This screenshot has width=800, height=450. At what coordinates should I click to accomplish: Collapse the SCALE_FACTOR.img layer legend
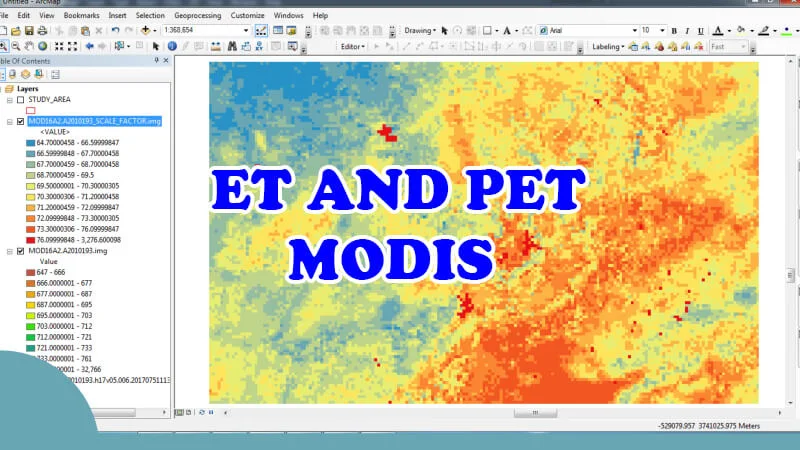click(x=10, y=122)
